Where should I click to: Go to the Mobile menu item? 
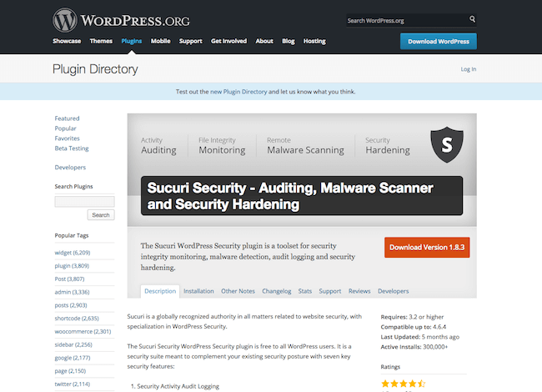[x=160, y=41]
